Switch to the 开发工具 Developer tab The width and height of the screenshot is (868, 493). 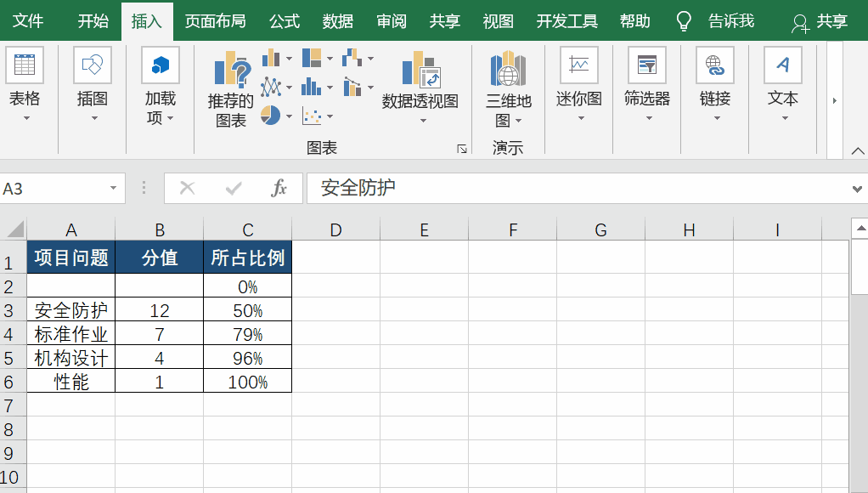pyautogui.click(x=566, y=21)
